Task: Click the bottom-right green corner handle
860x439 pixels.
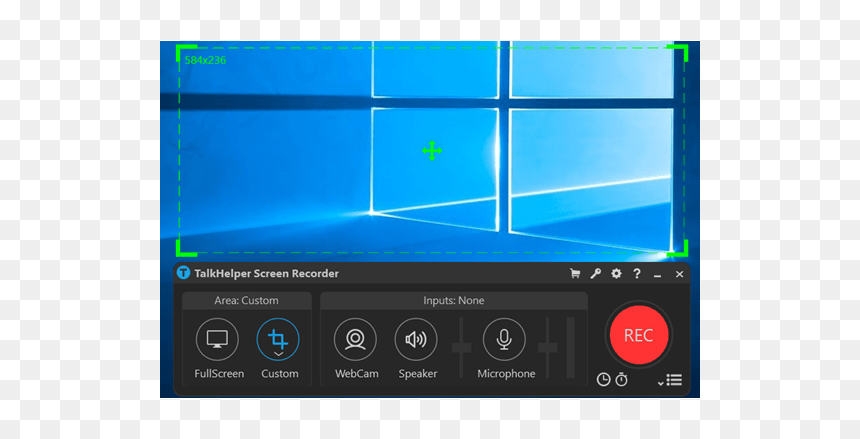Action: coord(677,248)
